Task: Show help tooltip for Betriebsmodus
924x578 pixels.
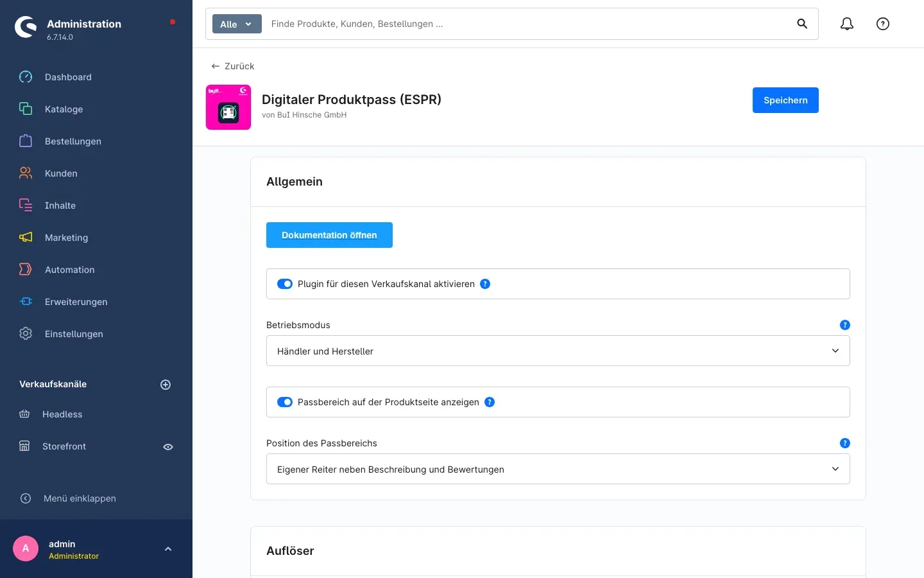Action: (845, 325)
